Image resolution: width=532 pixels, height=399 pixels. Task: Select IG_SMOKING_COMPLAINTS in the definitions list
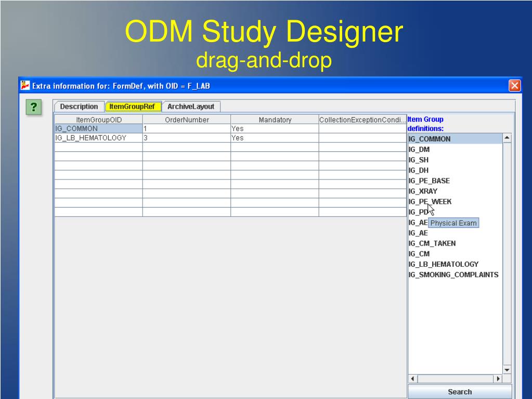[x=455, y=275]
